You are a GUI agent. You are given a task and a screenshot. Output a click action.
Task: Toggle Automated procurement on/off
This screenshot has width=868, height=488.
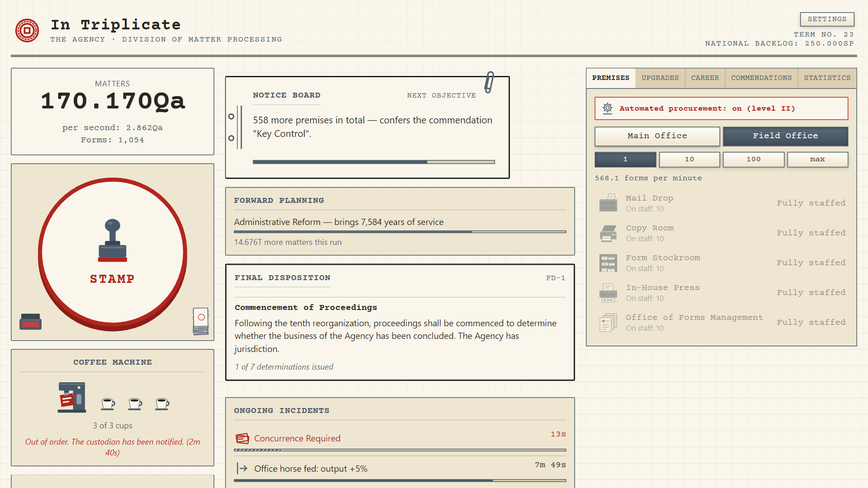pyautogui.click(x=721, y=108)
